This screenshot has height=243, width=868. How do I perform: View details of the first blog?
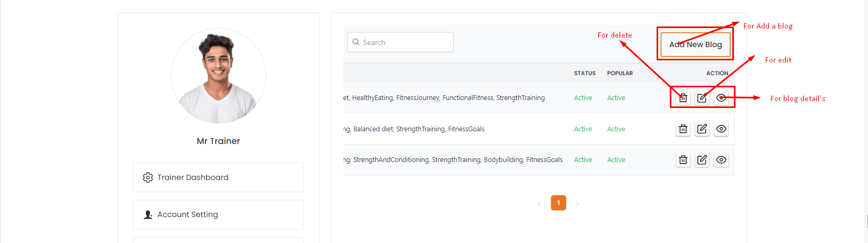pyautogui.click(x=721, y=98)
